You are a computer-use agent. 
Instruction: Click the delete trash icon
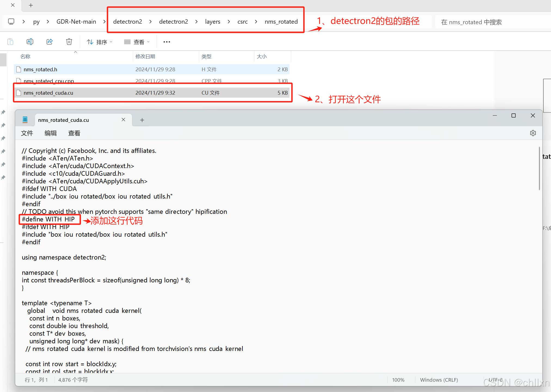(69, 42)
